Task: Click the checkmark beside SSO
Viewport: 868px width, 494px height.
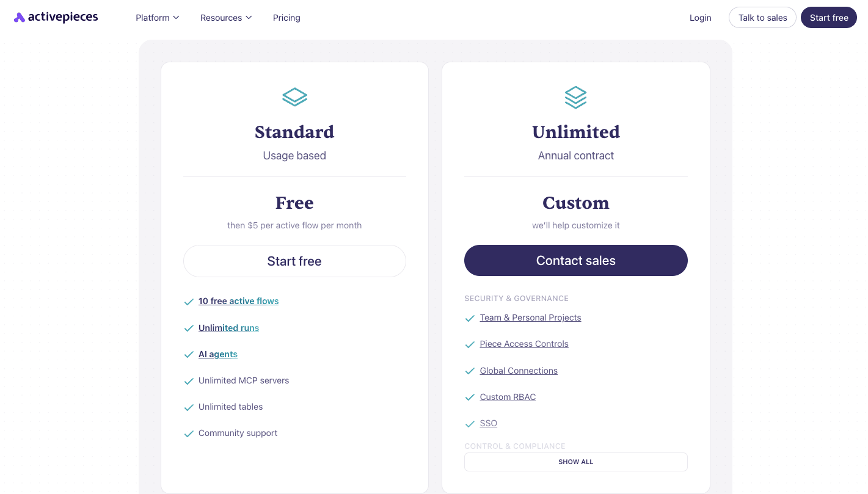Action: pos(470,424)
